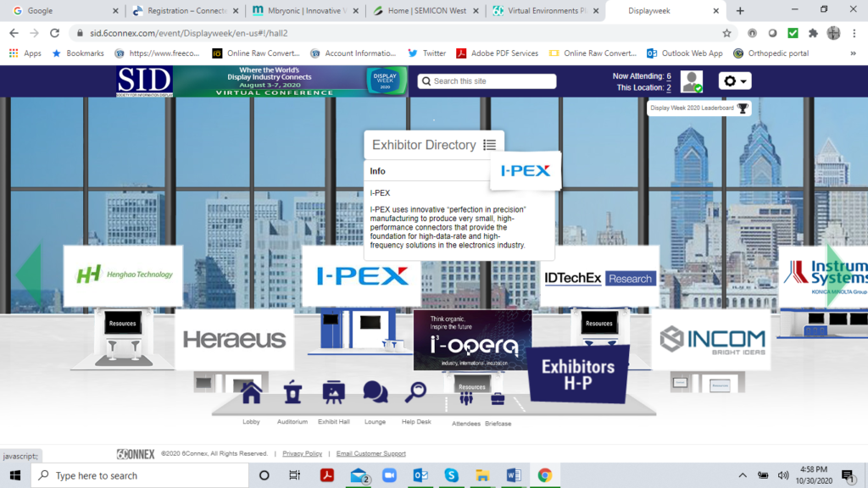Click the volume speaker tray icon
The width and height of the screenshot is (868, 488).
pos(782,475)
